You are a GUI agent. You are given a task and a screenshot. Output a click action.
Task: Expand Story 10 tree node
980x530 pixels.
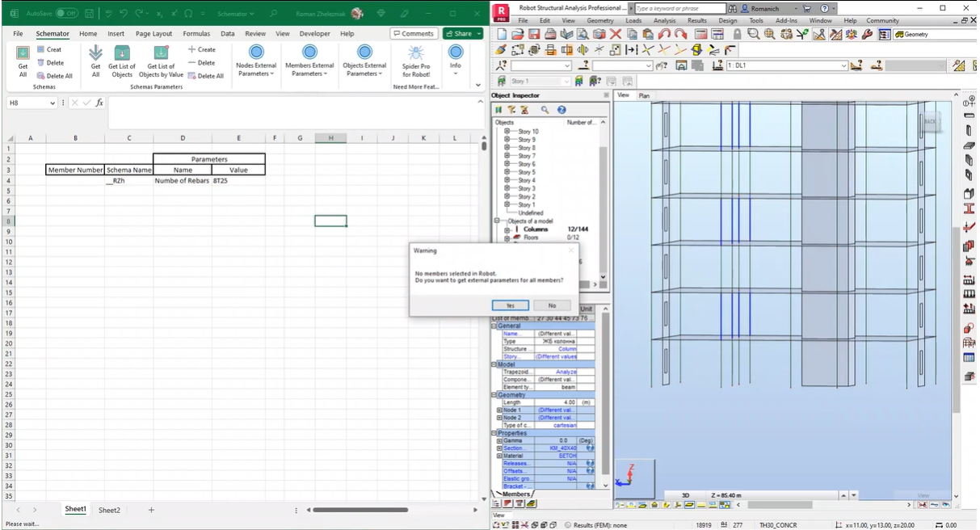[x=507, y=132]
